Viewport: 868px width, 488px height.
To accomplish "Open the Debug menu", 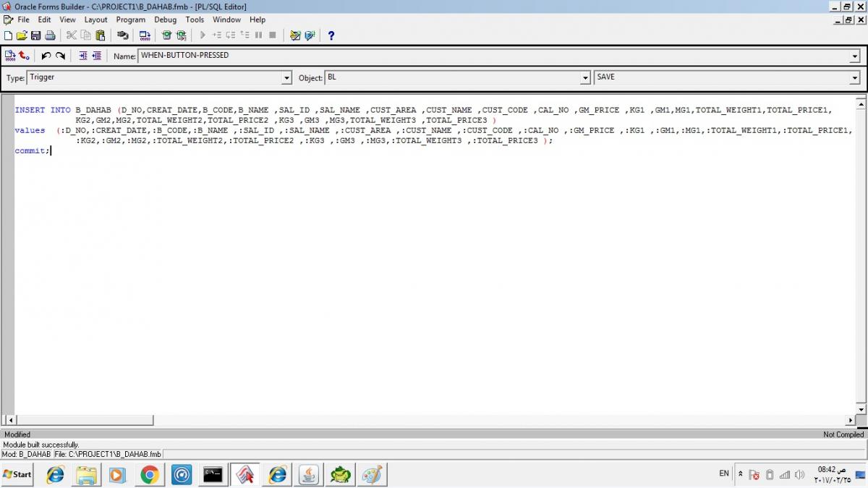I will [x=165, y=20].
